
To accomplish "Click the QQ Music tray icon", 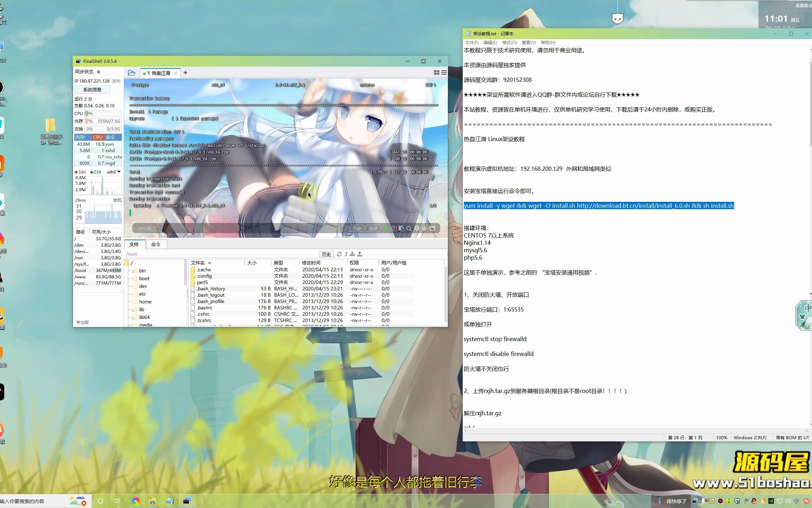I will (729, 501).
